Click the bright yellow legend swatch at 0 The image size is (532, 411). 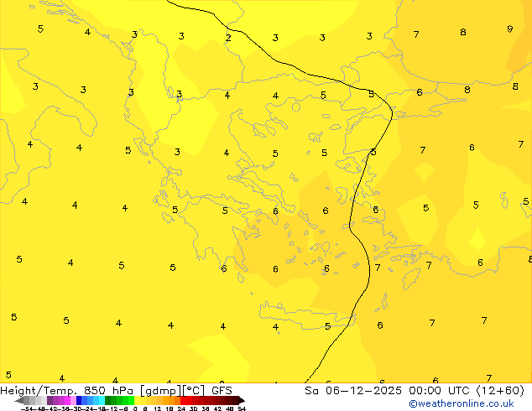click(x=137, y=400)
